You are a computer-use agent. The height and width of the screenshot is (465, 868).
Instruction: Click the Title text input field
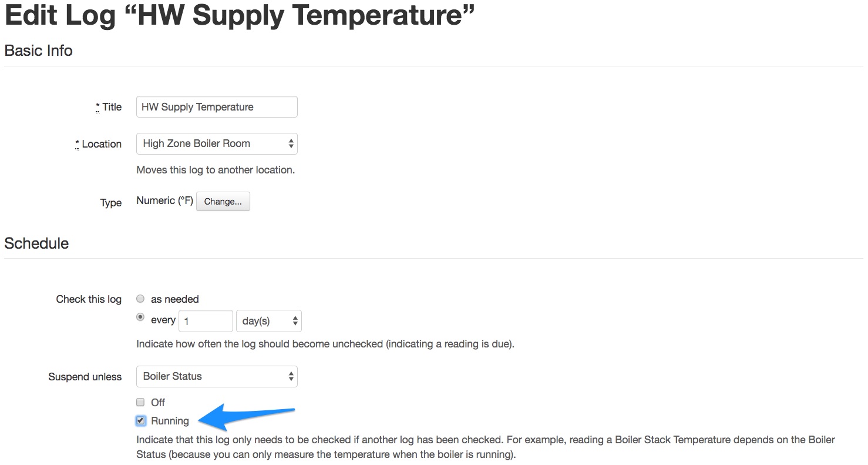(x=216, y=107)
